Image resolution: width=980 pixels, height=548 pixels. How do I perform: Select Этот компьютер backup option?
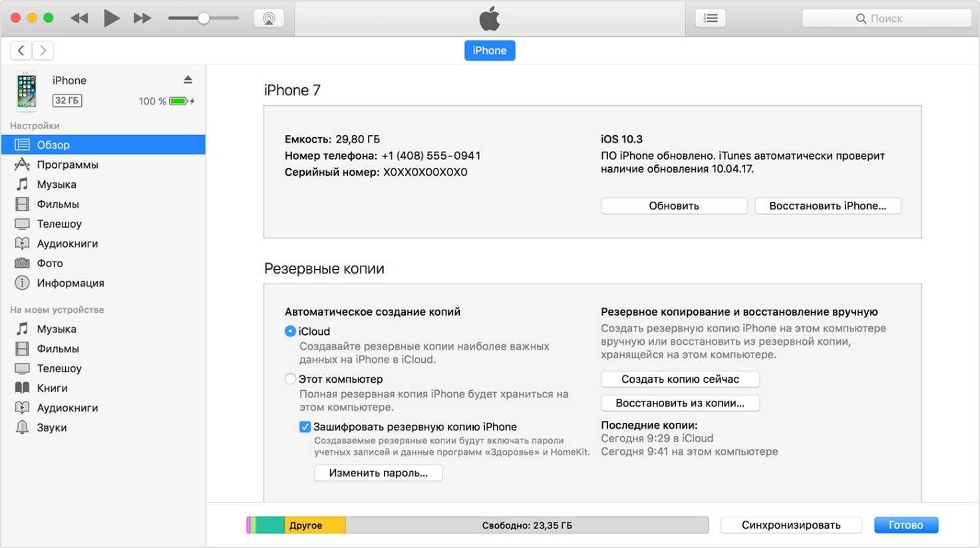(x=290, y=379)
